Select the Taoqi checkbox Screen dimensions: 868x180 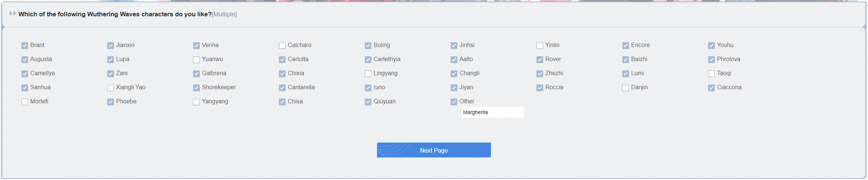711,74
